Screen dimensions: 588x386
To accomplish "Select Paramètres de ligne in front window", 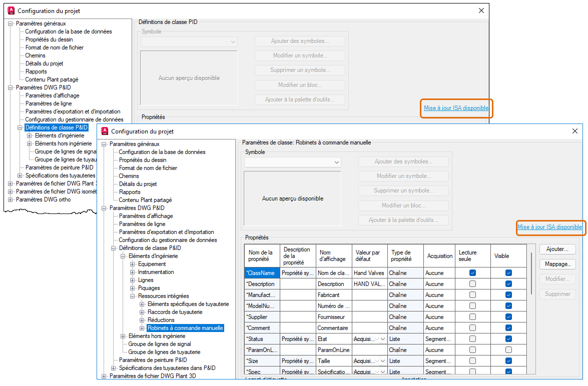I will point(142,224).
